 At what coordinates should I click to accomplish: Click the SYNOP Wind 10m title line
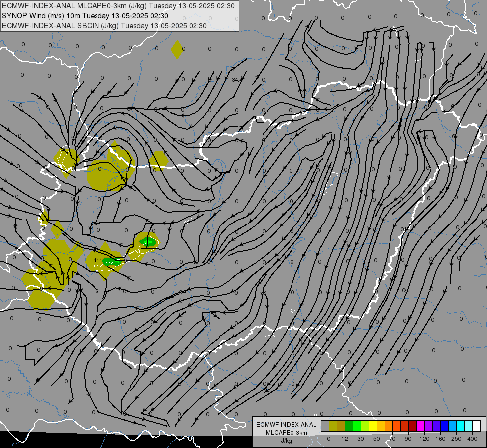pos(85,16)
